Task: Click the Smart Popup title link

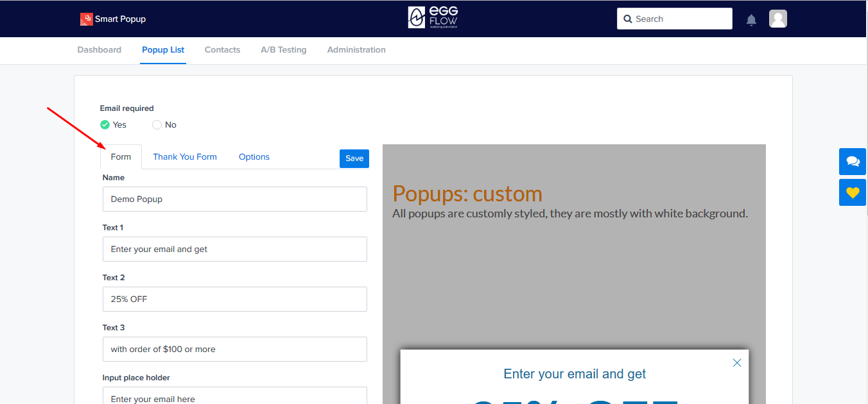Action: (x=121, y=19)
